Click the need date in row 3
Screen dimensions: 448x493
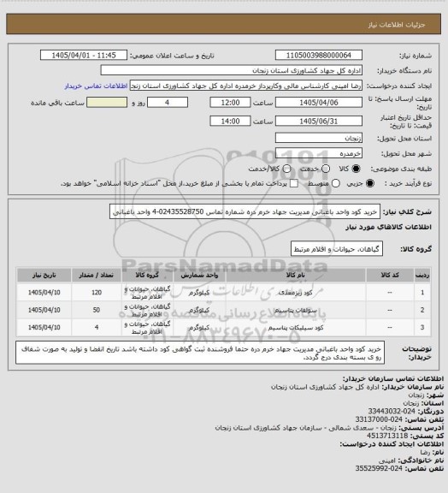44,328
